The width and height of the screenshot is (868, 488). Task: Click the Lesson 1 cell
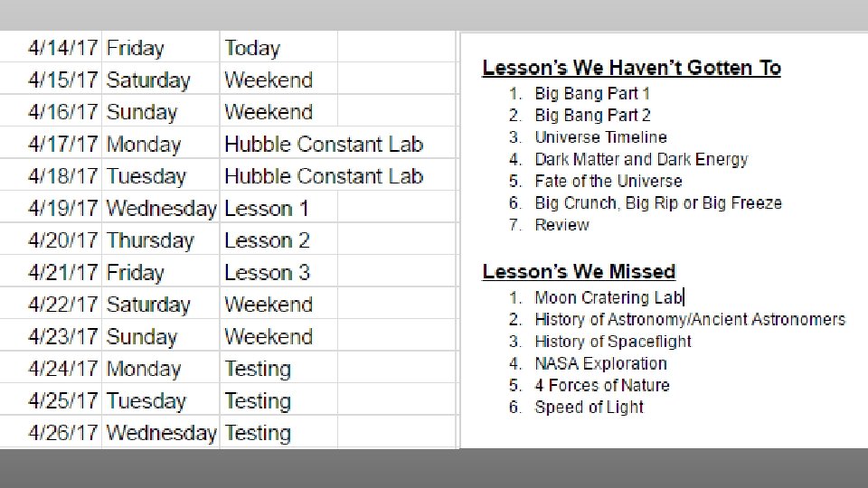(267, 209)
